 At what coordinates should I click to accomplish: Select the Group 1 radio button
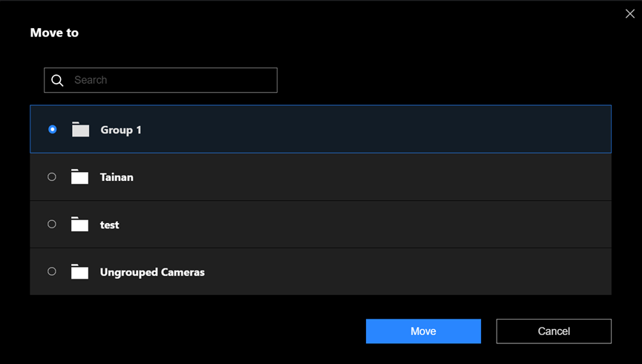pyautogui.click(x=52, y=130)
